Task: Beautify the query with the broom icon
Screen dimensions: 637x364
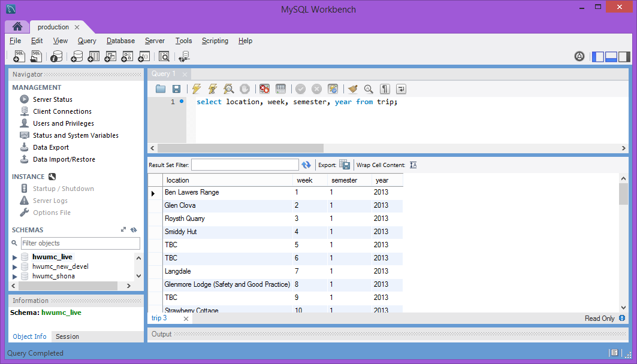Action: [x=352, y=89]
